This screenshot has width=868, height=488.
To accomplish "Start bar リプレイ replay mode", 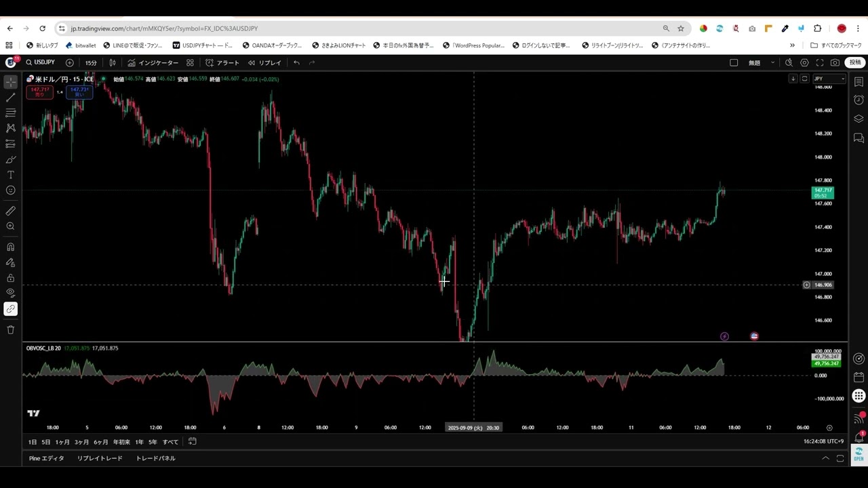I will (x=264, y=62).
